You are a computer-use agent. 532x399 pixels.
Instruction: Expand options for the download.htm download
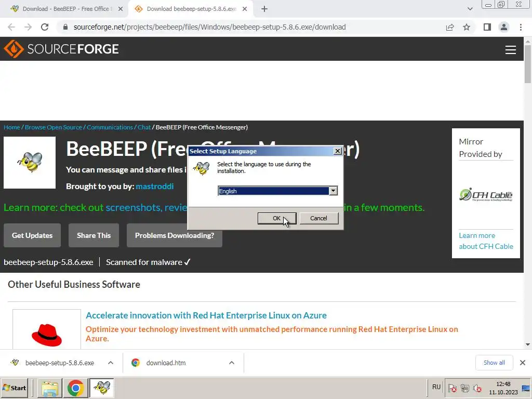click(232, 363)
